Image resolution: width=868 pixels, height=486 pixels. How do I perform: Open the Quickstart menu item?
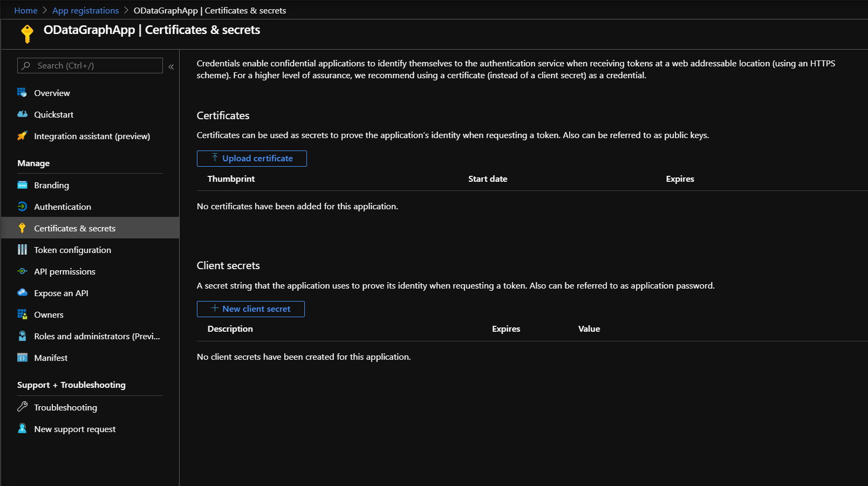(90, 114)
